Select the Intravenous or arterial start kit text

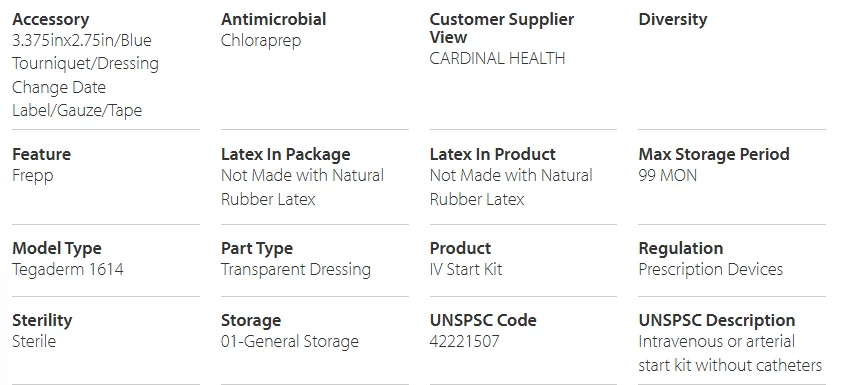tap(729, 353)
